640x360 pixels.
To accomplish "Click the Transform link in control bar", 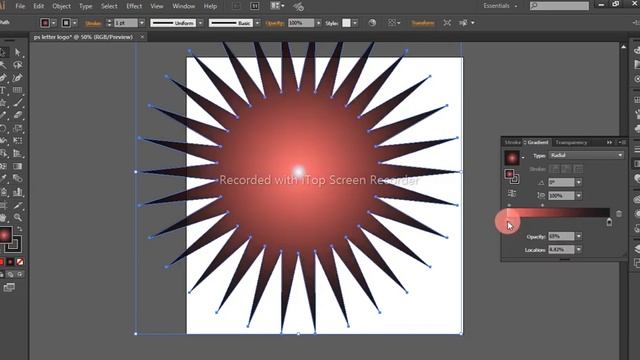I will click(x=422, y=23).
